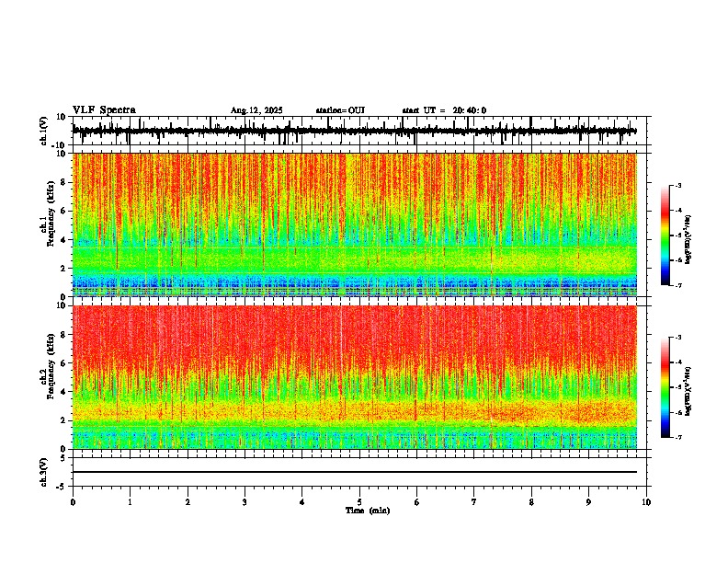728x563 pixels.
Task: Click the "8" kHz tick on ch.2 frequency axis
Action: (63, 335)
